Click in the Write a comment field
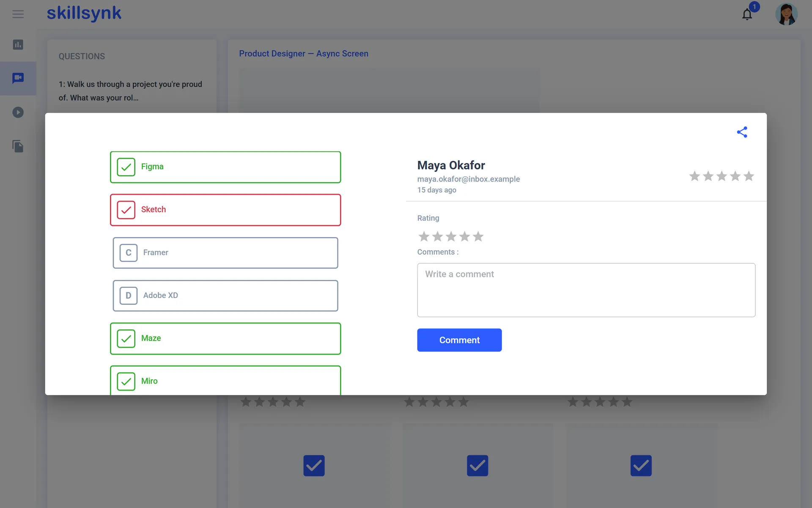Viewport: 812px width, 508px height. tap(586, 290)
